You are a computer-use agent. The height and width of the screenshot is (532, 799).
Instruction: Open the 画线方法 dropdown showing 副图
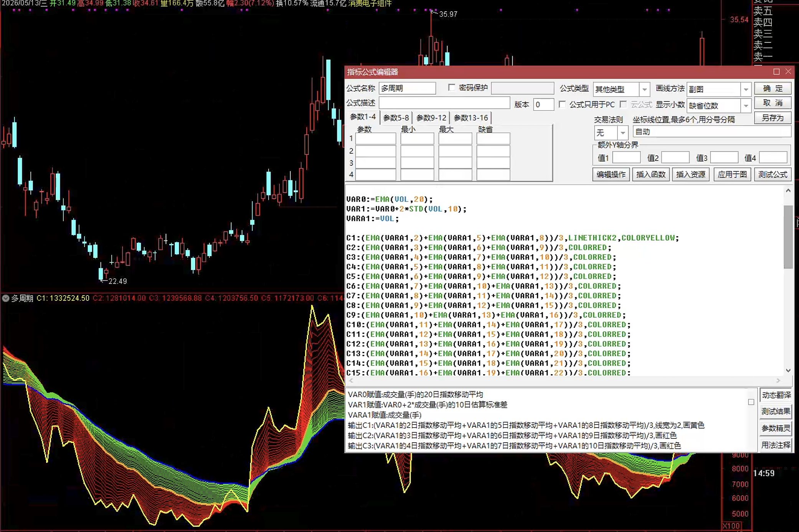click(746, 89)
